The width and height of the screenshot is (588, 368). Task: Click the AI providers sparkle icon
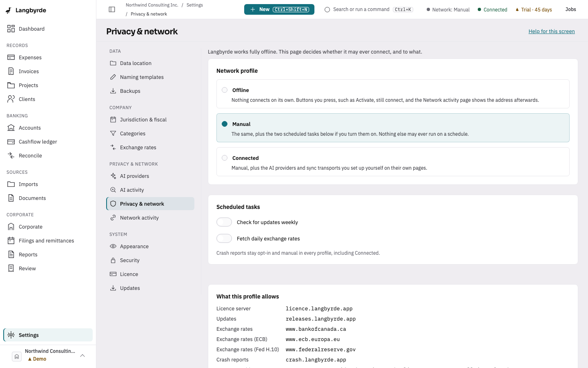pos(113,176)
